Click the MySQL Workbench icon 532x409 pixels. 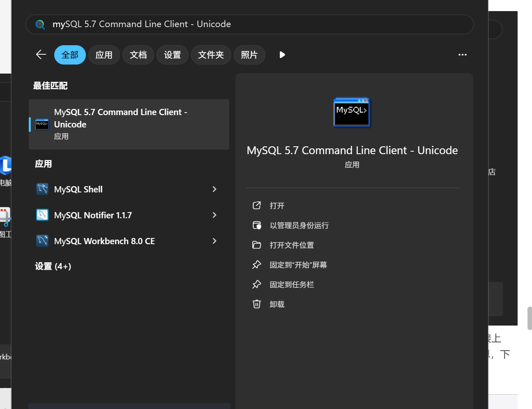(42, 241)
